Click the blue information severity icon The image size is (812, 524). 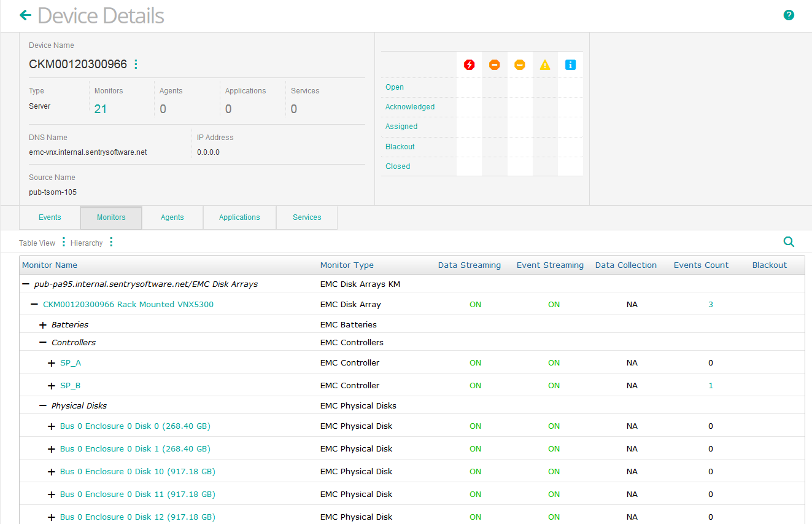pos(570,65)
